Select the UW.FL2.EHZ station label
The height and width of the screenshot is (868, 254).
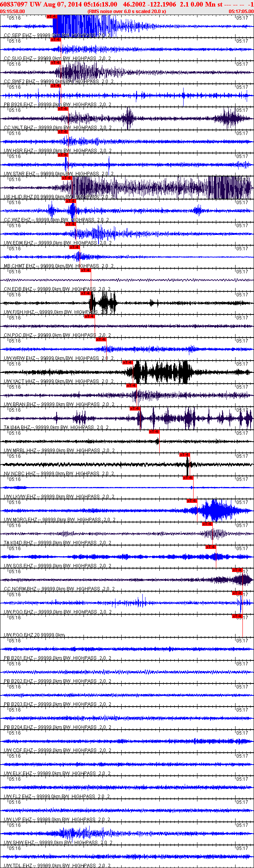[57, 796]
